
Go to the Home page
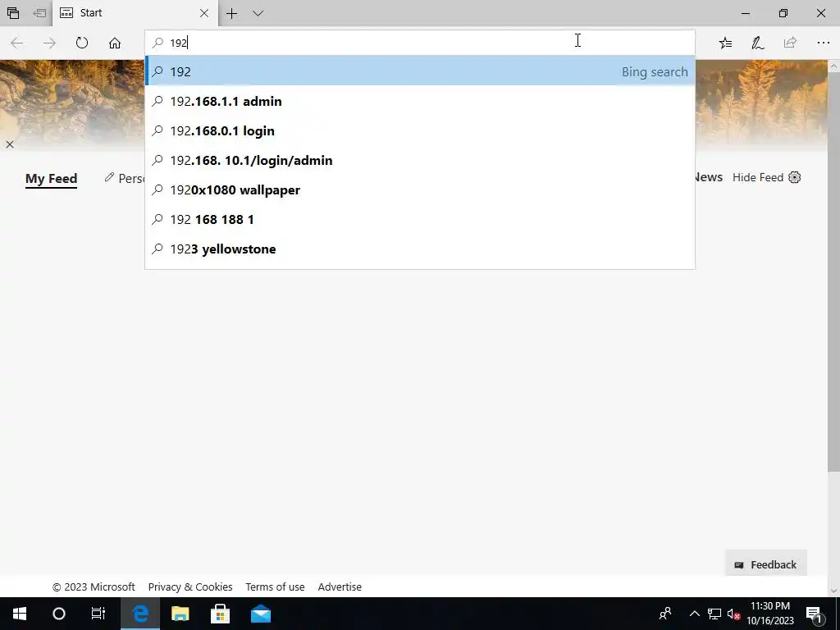point(115,43)
